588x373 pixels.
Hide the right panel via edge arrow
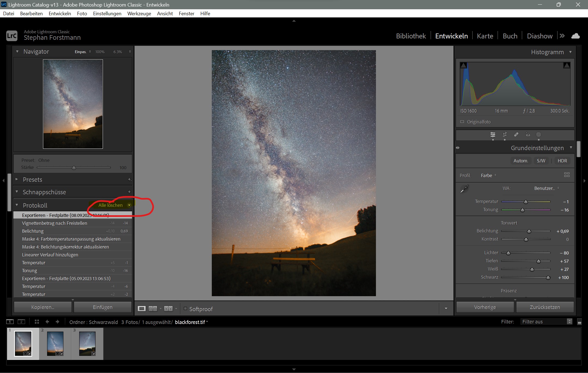[x=584, y=181]
